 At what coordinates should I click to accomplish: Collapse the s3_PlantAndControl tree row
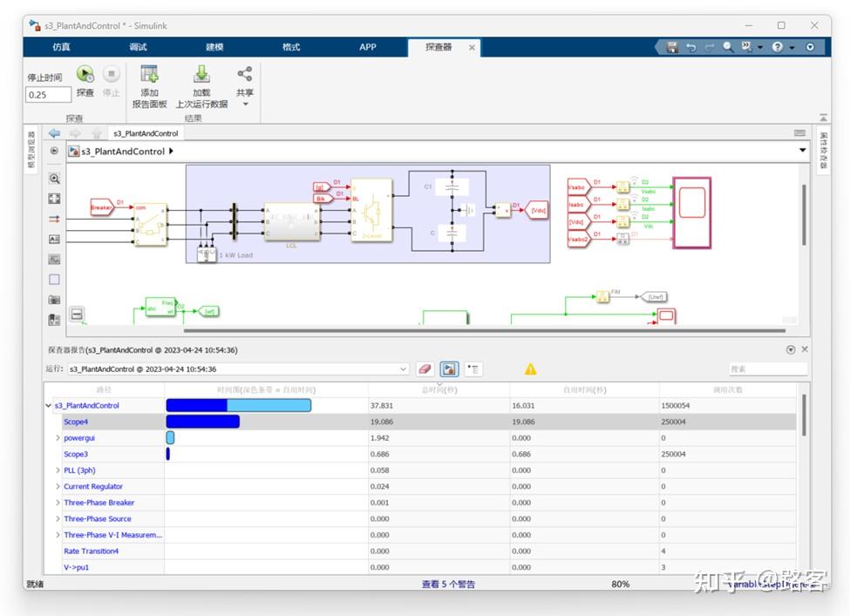48,406
